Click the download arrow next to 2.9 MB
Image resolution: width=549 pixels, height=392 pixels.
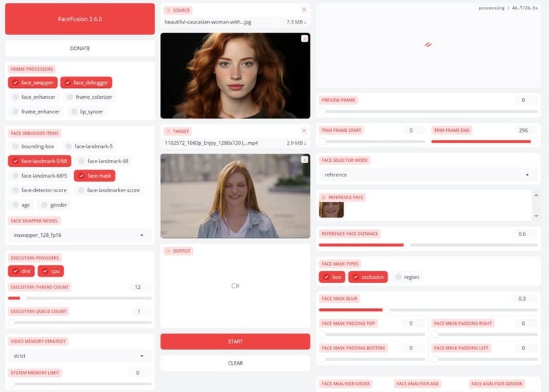(x=304, y=142)
